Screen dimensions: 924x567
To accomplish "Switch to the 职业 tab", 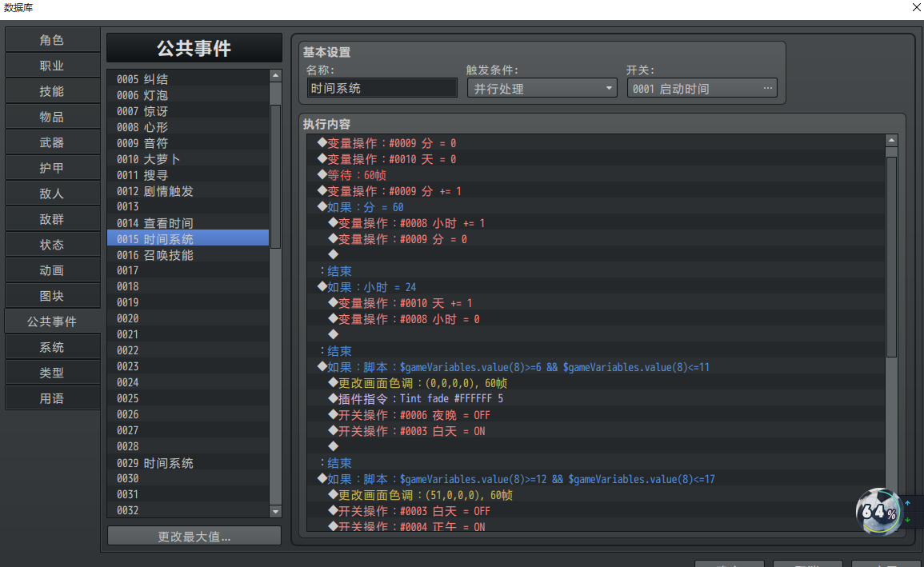I will point(53,66).
